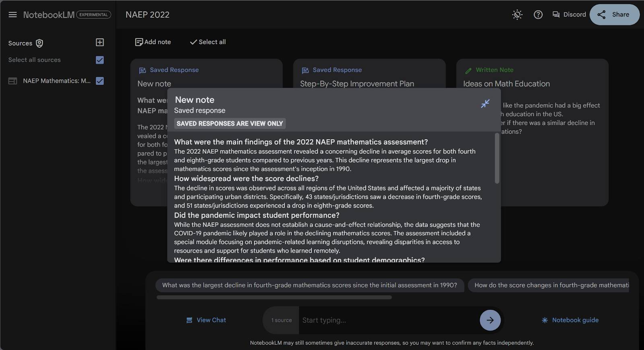Toggle the Select all sources checkbox
644x350 pixels.
(100, 60)
